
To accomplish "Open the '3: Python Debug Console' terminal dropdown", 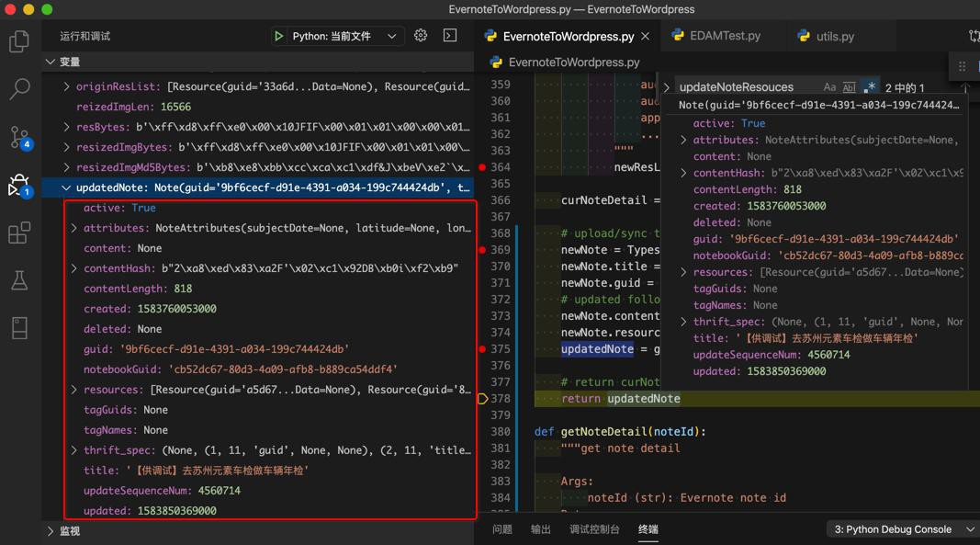I will click(x=905, y=529).
